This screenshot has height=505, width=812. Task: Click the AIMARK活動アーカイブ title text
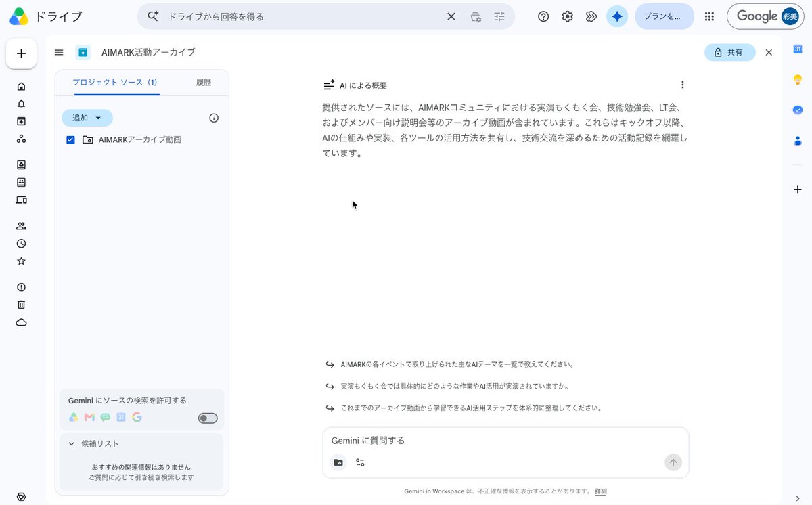click(x=148, y=52)
